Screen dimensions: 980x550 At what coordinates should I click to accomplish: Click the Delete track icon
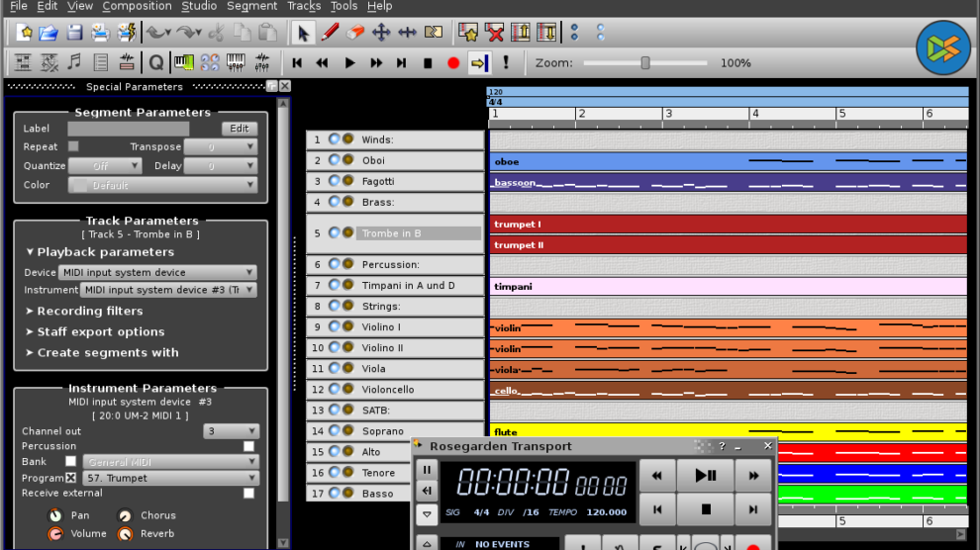point(494,33)
